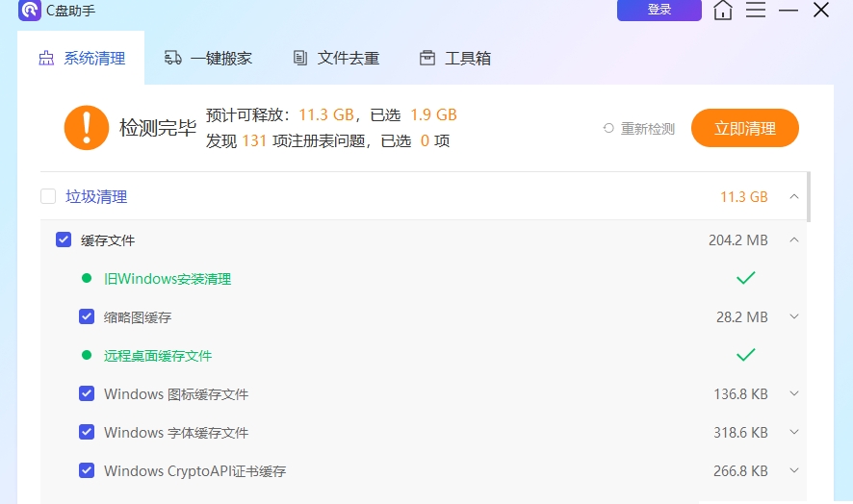853x504 pixels.
Task: Click the 136.8 KB size value
Action: (740, 394)
